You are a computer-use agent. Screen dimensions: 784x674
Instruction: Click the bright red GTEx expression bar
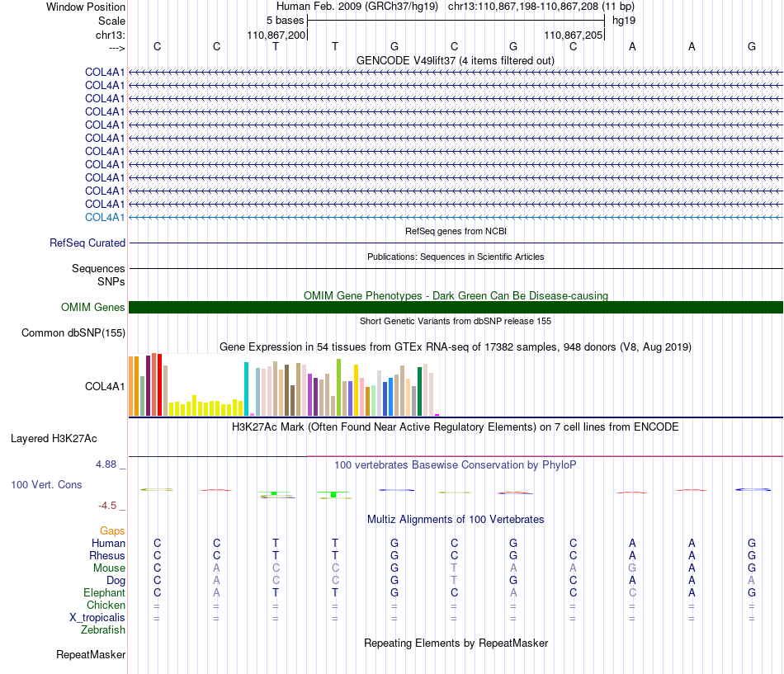point(159,385)
